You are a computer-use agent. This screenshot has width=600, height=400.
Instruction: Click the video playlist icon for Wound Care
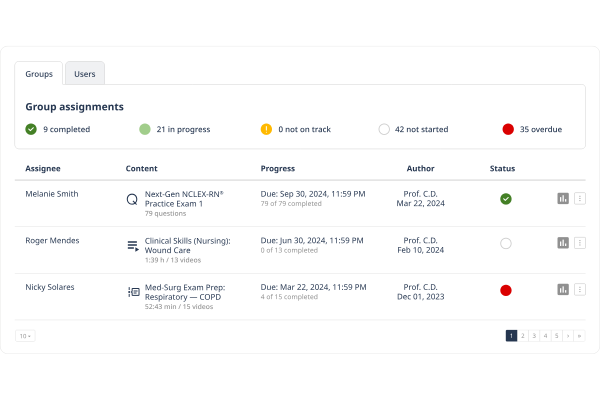pos(132,245)
